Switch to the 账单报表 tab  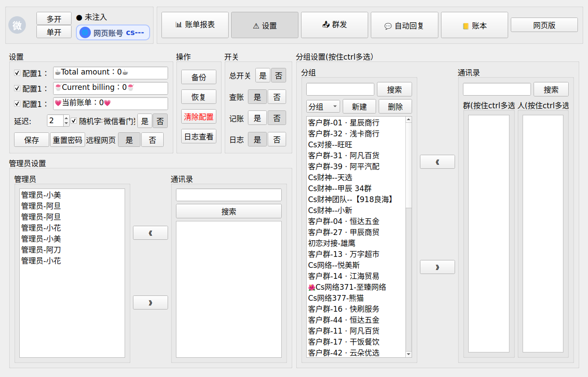(195, 25)
